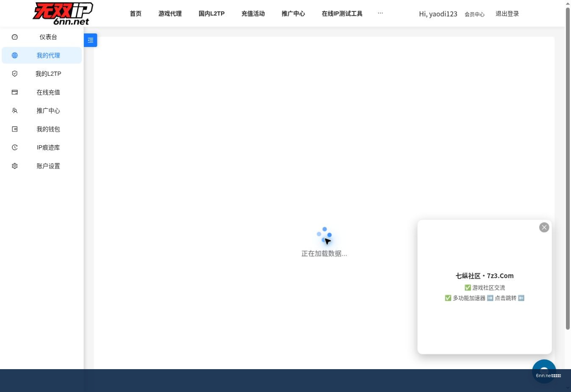This screenshot has width=571, height=392.
Task: Click the gear icon beside 账户设置
Action: [15, 166]
